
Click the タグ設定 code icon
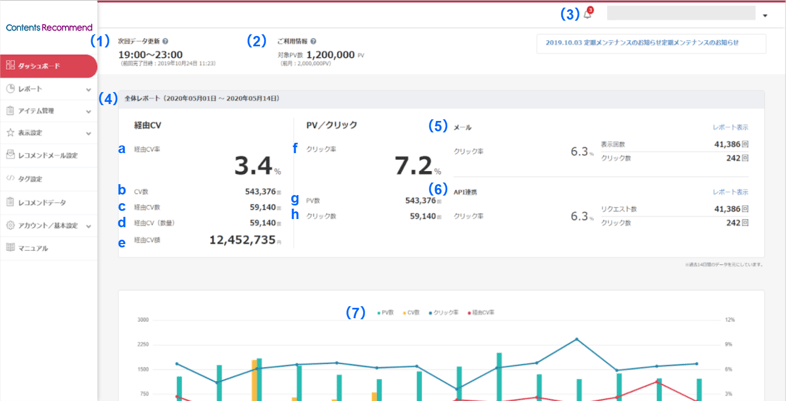pos(11,178)
